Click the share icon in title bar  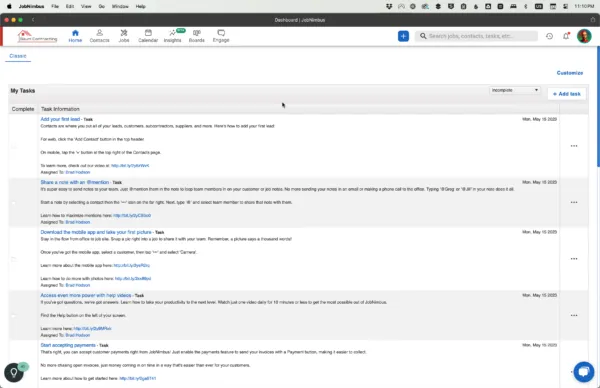pos(592,20)
